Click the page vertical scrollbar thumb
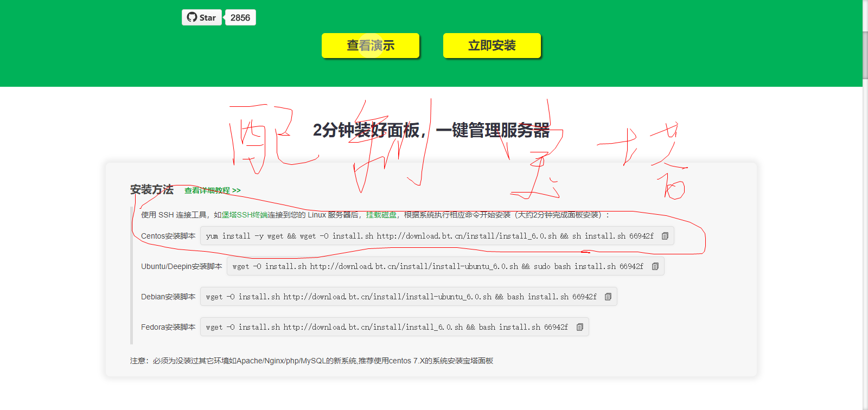Screen dimensions: 868x410 tap(865, 55)
